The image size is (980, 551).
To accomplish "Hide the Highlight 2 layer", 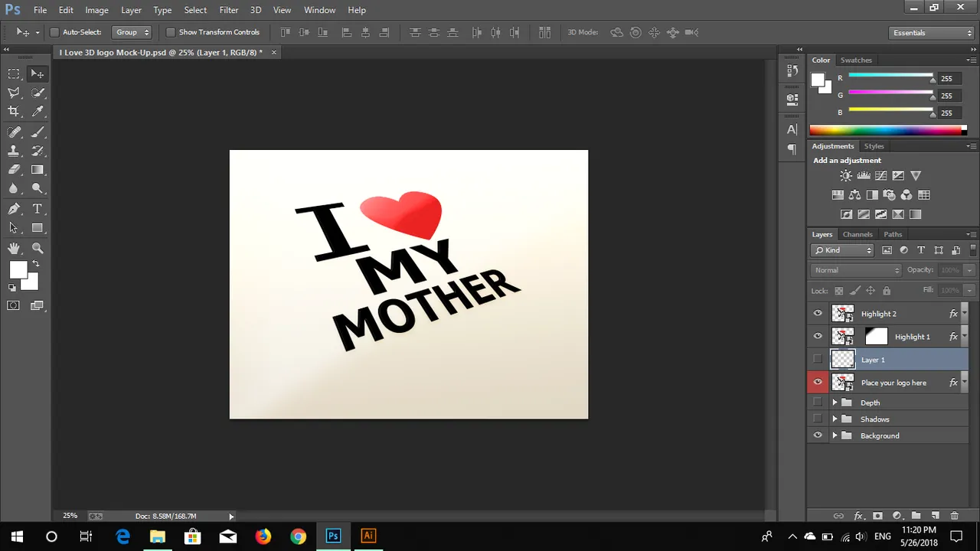I will 818,314.
